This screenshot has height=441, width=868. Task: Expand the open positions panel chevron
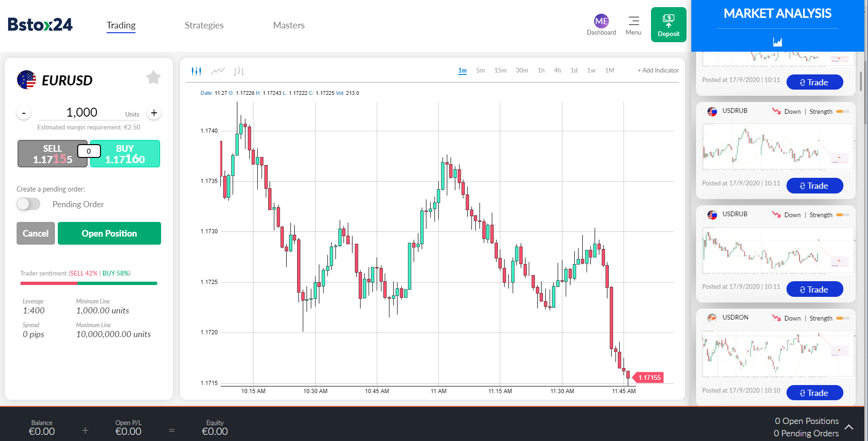pos(849,427)
